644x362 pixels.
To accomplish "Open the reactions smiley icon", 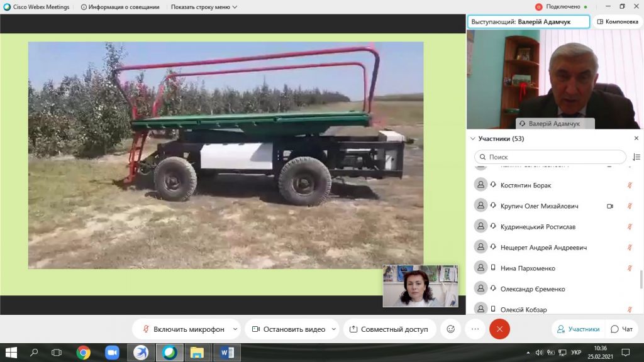I will coord(450,329).
